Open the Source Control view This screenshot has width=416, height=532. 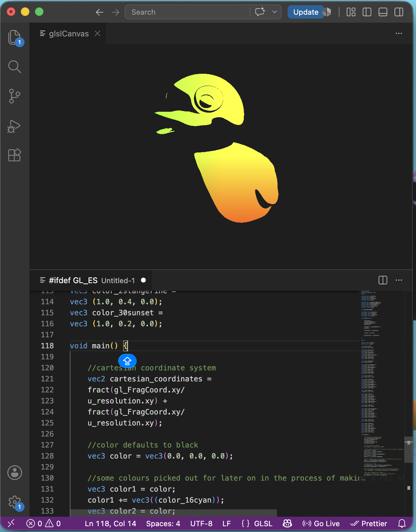[x=14, y=96]
